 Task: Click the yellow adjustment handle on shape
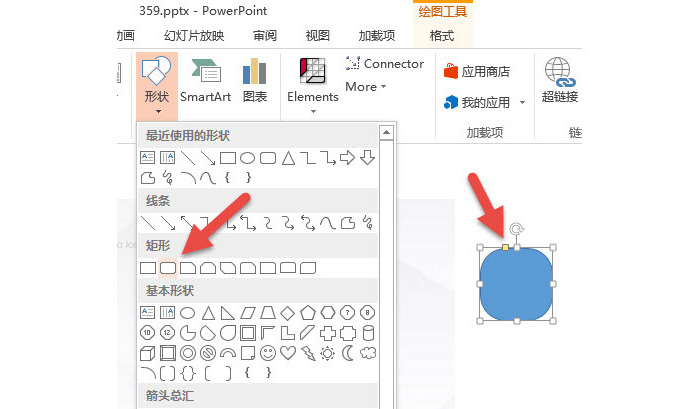505,247
